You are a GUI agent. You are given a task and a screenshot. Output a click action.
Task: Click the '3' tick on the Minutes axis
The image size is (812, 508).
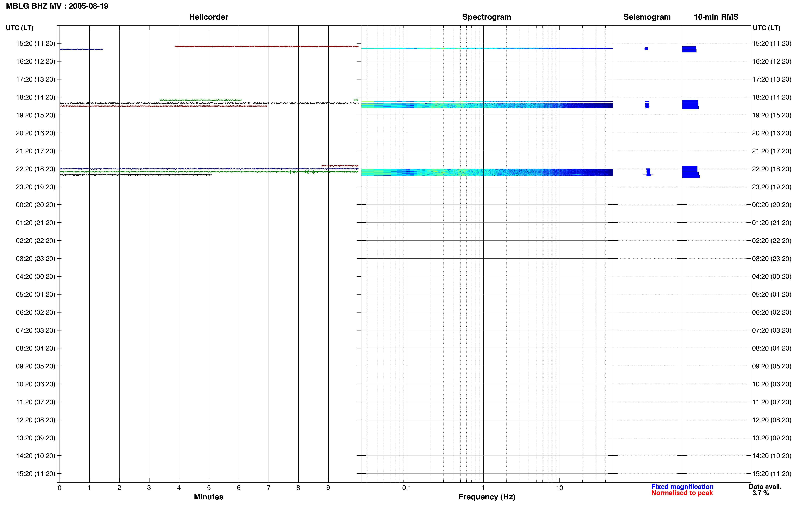coord(149,488)
